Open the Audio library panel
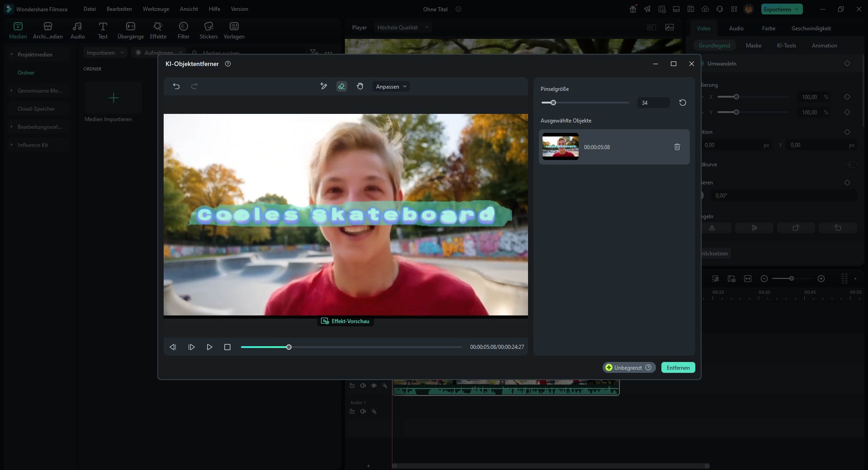 point(78,30)
